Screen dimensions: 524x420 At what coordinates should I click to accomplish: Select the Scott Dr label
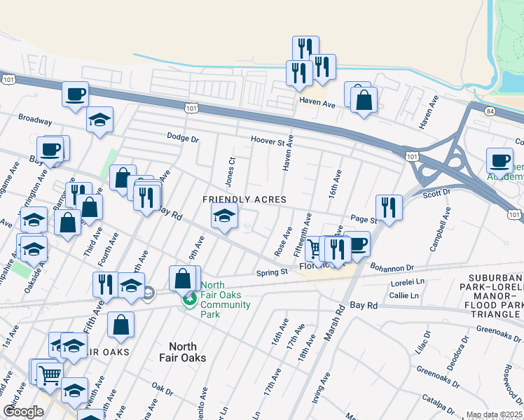(436, 193)
